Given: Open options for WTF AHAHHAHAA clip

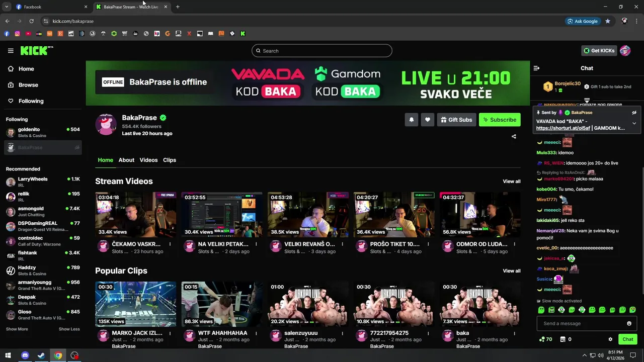Looking at the screenshot, I should click(256, 333).
